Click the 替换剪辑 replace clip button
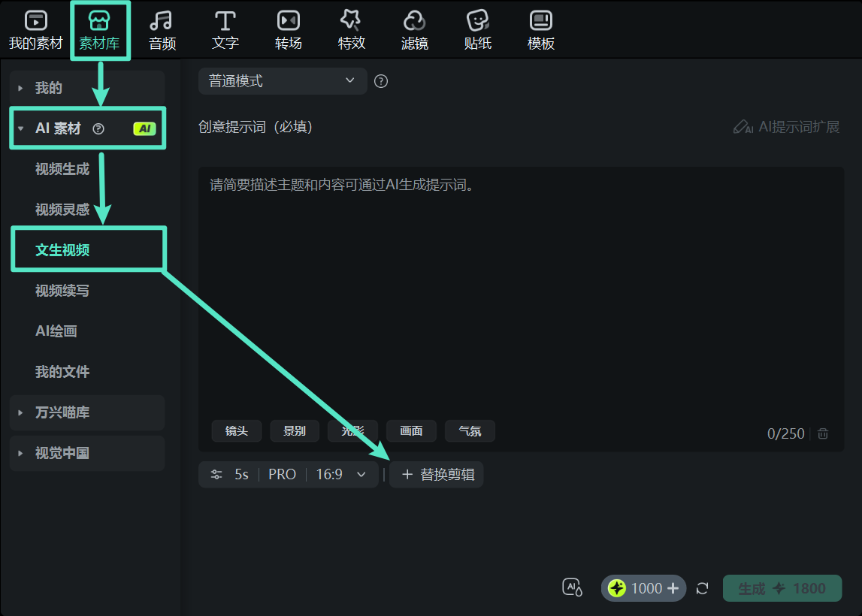 [436, 474]
